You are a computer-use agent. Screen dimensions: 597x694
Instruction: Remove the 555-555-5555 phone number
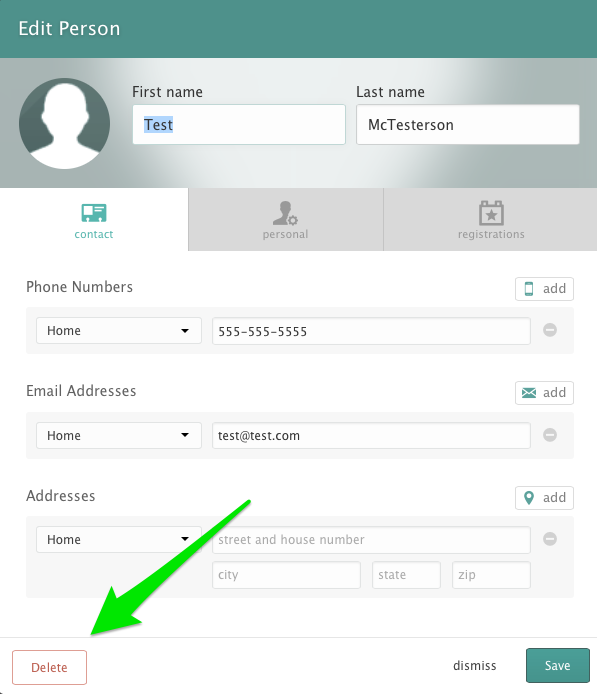click(550, 330)
